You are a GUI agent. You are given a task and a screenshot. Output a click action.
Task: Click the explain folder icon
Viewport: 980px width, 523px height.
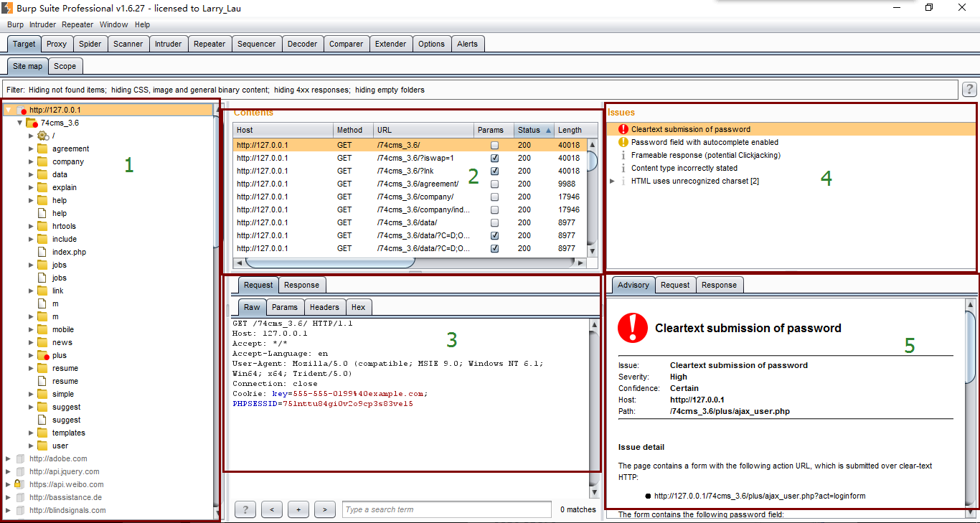coord(42,187)
